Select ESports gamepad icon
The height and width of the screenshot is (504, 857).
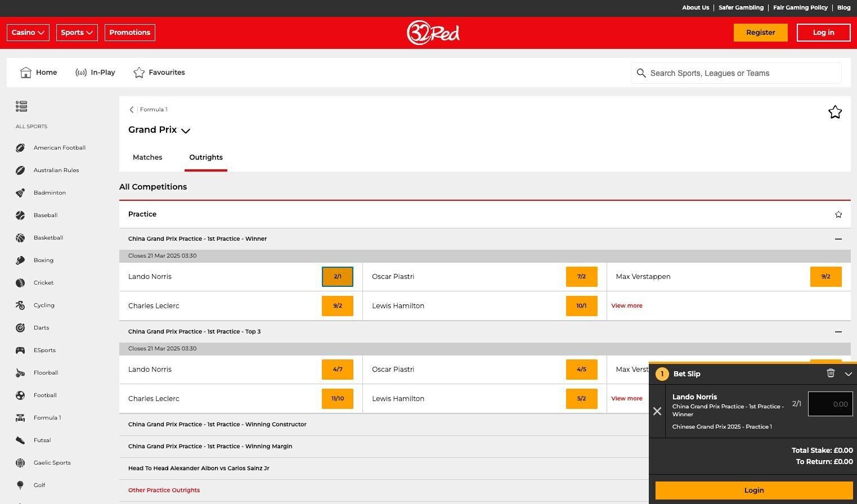(x=20, y=350)
